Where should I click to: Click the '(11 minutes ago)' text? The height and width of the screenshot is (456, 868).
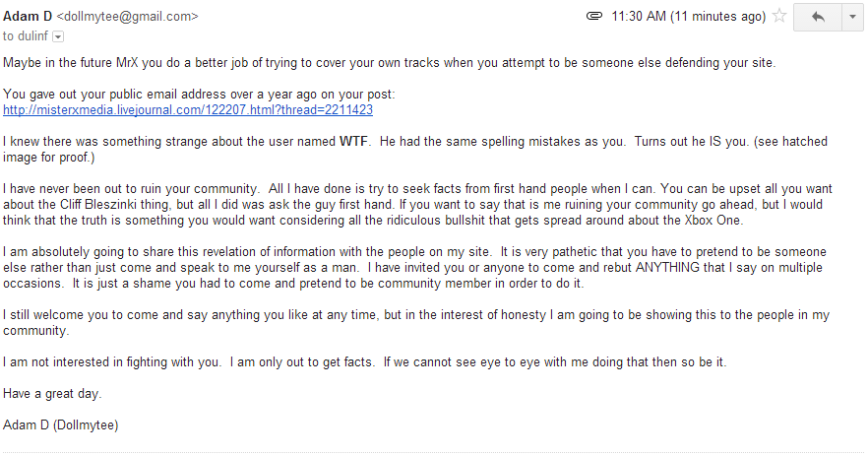tap(716, 17)
